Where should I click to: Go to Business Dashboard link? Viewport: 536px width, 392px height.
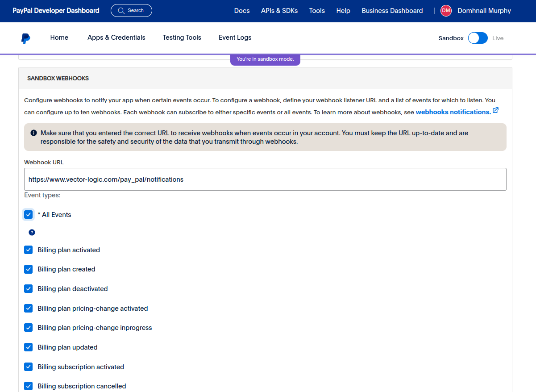(x=392, y=11)
